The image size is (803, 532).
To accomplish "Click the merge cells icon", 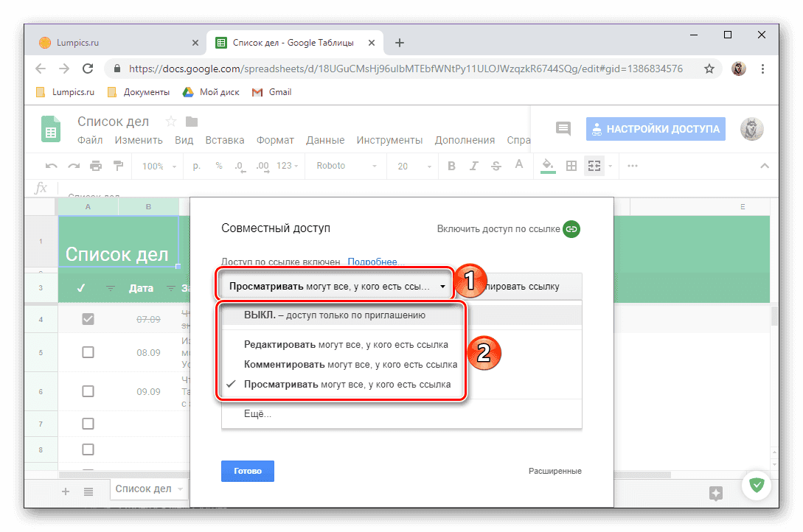I will pos(594,166).
